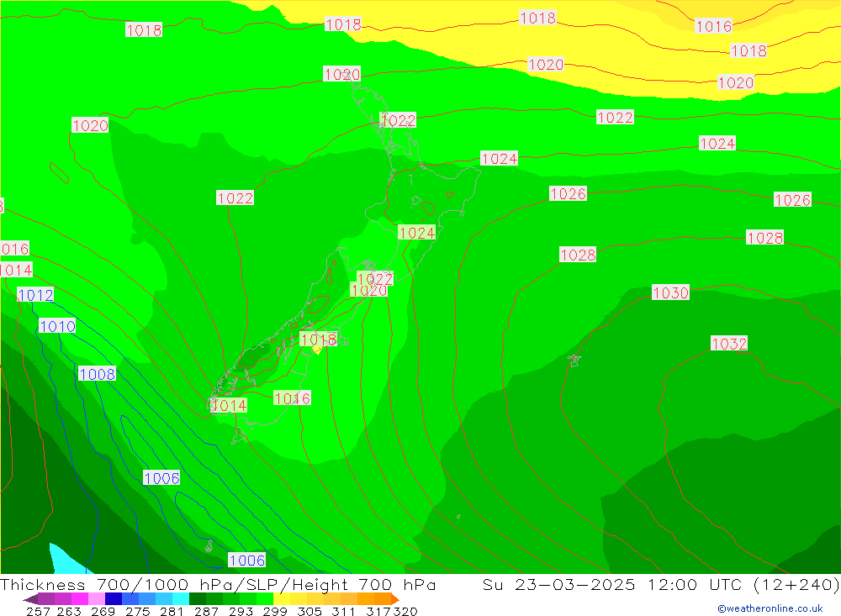
Task: Click the legend value 275
Action: tap(137, 611)
